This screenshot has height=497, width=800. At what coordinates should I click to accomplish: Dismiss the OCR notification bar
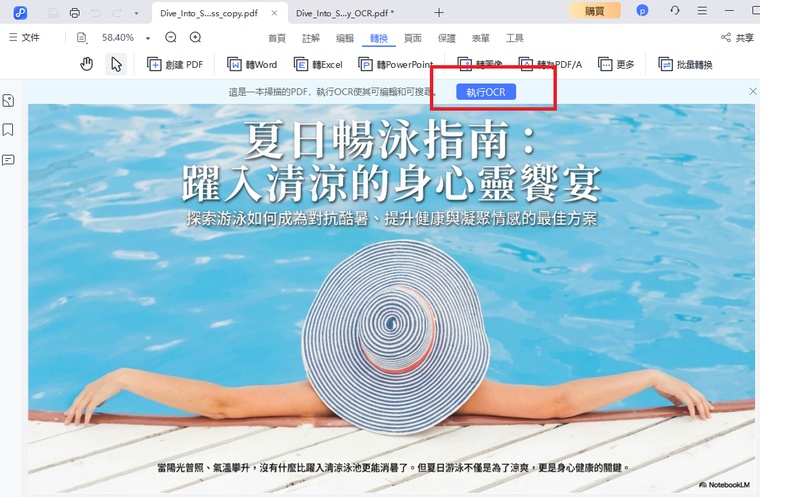[x=753, y=91]
